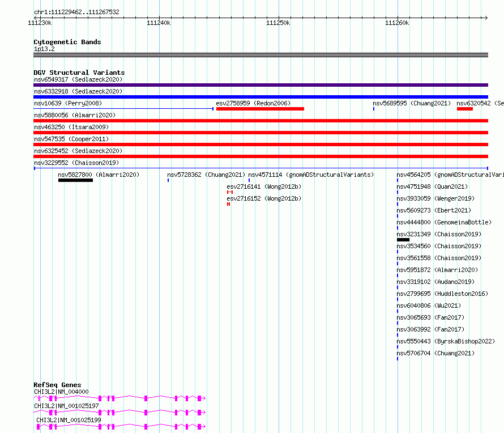This screenshot has height=433, width=504.
Task: Select nsv3231349 (Chaisson2019) label
Action: (x=439, y=234)
